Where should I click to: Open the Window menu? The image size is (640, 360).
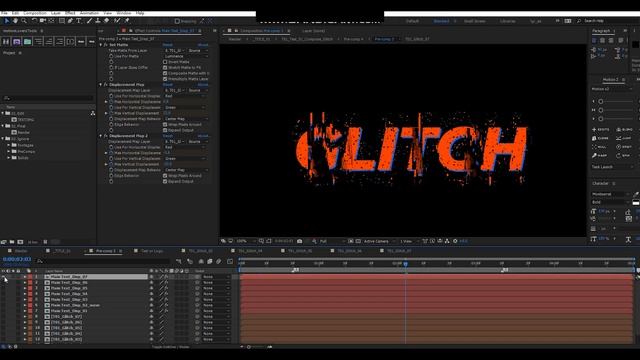tap(124, 13)
